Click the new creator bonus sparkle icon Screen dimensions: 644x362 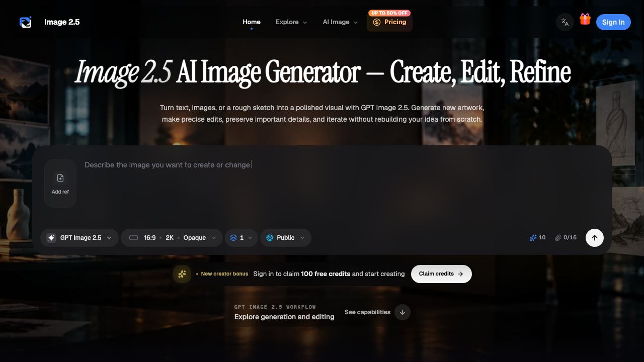[182, 274]
